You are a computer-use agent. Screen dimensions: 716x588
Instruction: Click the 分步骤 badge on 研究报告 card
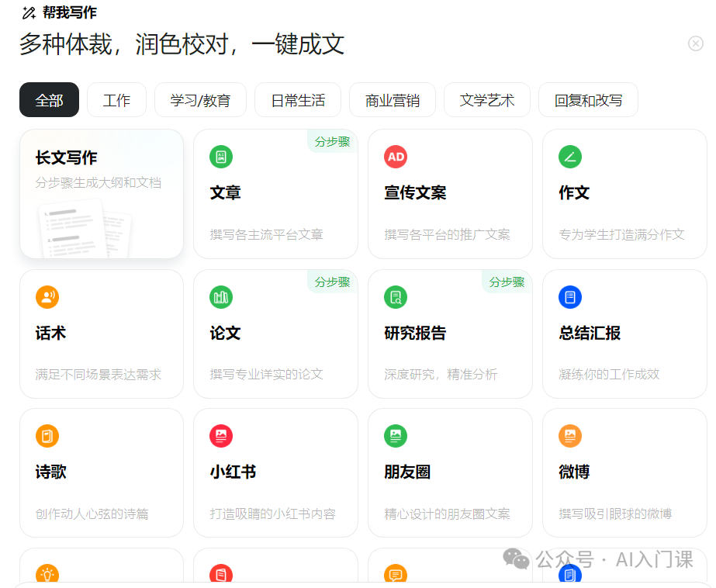click(507, 282)
